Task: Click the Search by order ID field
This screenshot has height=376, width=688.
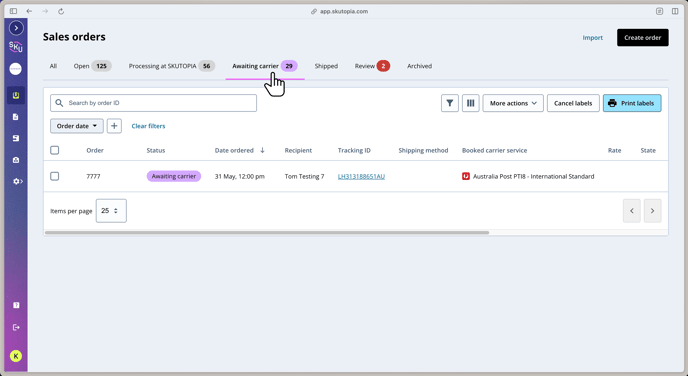Action: [153, 103]
